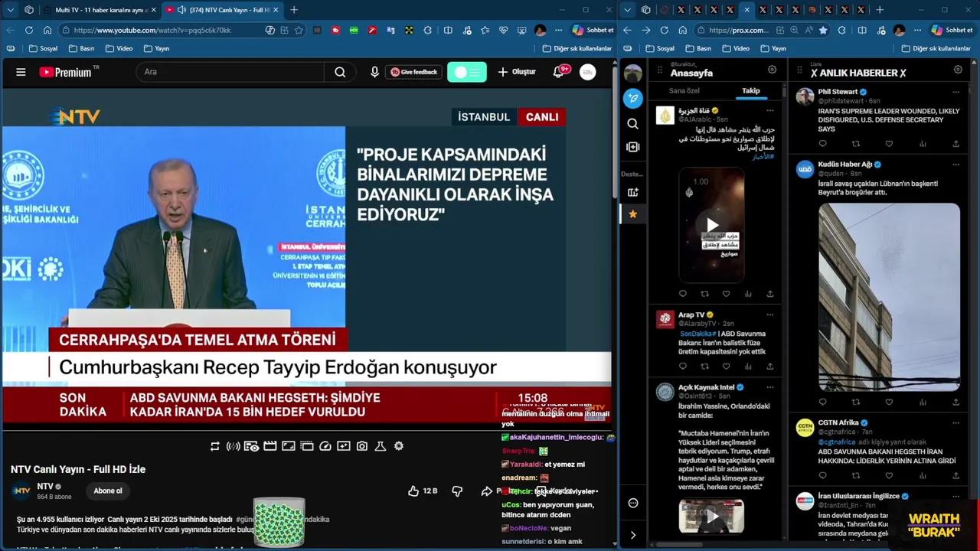Viewport: 980px width, 551px height.
Task: Click the lab flask icon below the video
Action: [x=381, y=446]
